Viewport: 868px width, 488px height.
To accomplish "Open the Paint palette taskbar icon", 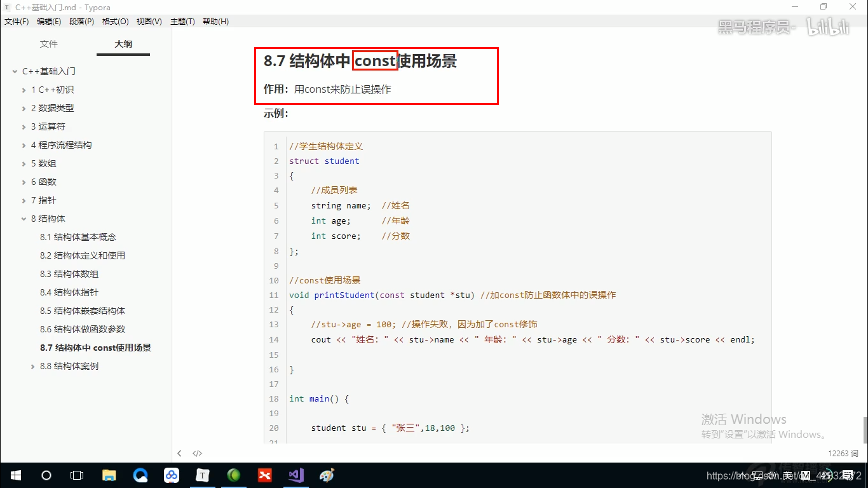I will [327, 475].
